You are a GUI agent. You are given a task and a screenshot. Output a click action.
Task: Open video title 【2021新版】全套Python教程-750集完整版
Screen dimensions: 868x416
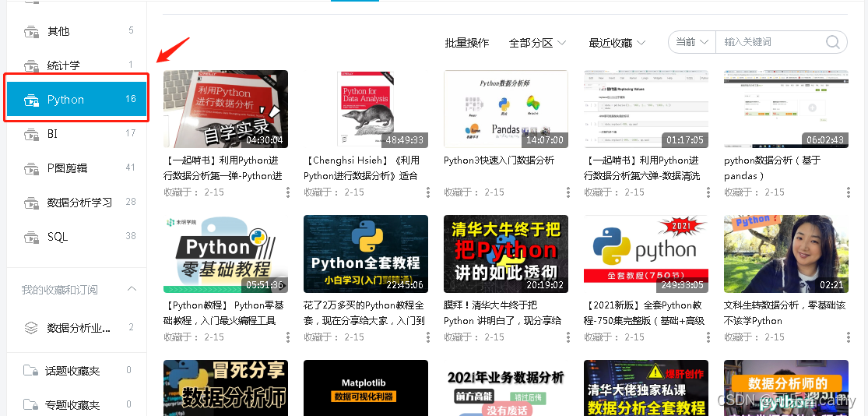point(645,312)
